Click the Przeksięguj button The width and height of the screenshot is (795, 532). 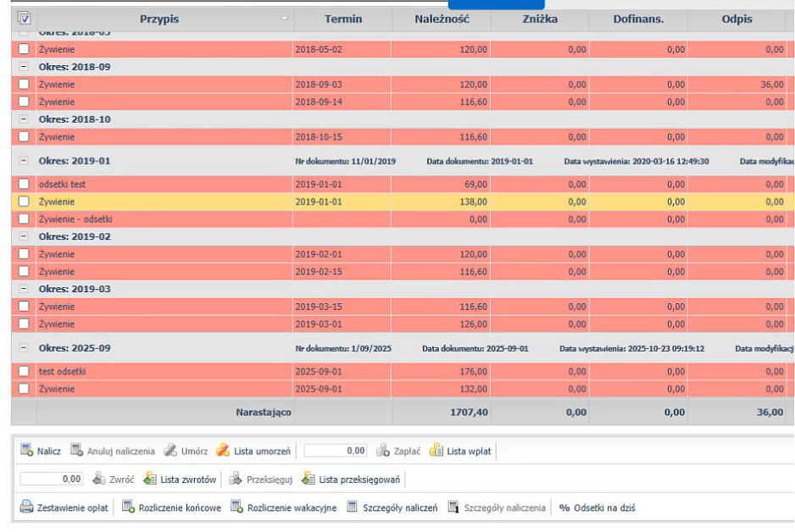tap(261, 479)
